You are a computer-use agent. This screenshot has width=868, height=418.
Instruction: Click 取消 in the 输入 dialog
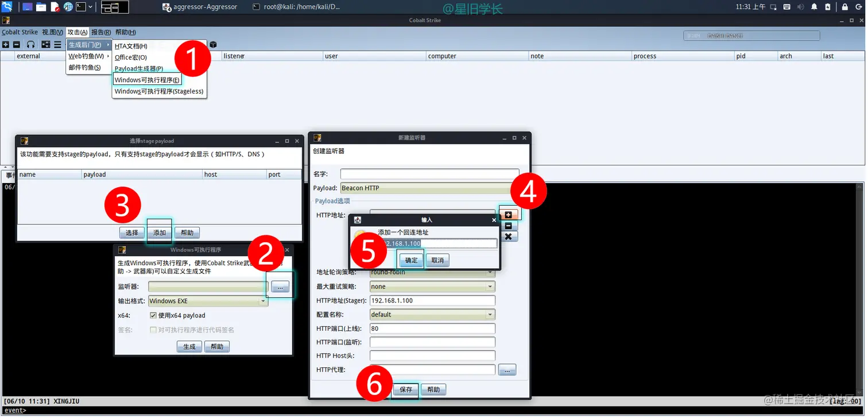coord(437,260)
